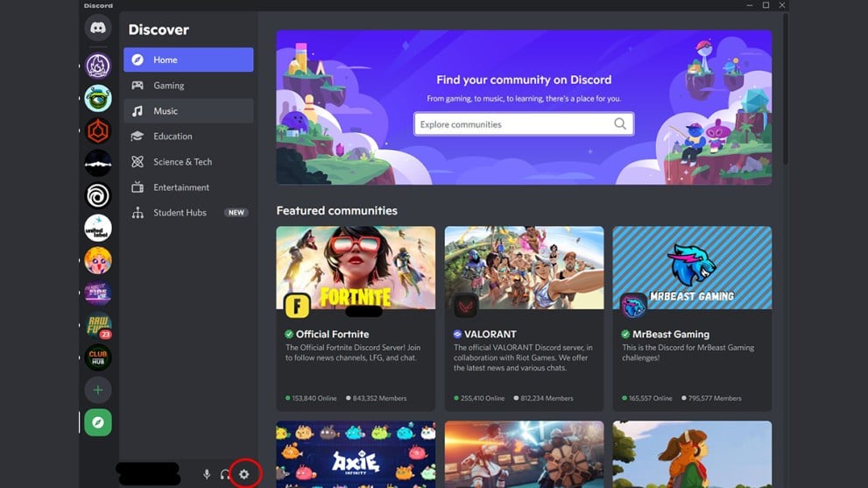
Task: Click the VALORANT partner badge
Action: pos(457,334)
